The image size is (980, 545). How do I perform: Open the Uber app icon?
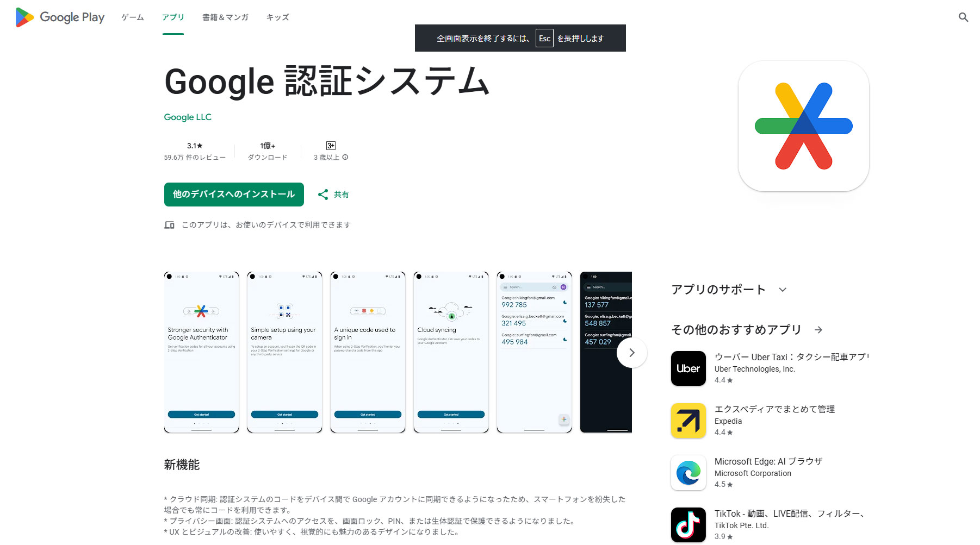coord(688,368)
